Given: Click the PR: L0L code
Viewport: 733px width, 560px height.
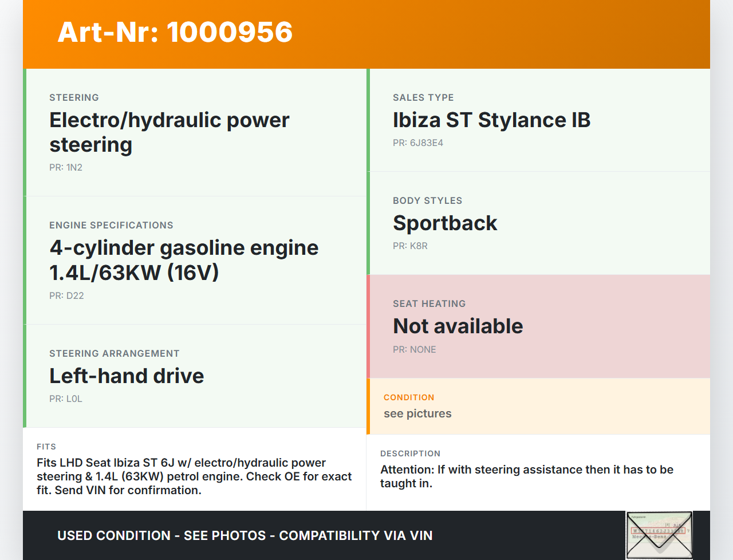Looking at the screenshot, I should tap(66, 399).
